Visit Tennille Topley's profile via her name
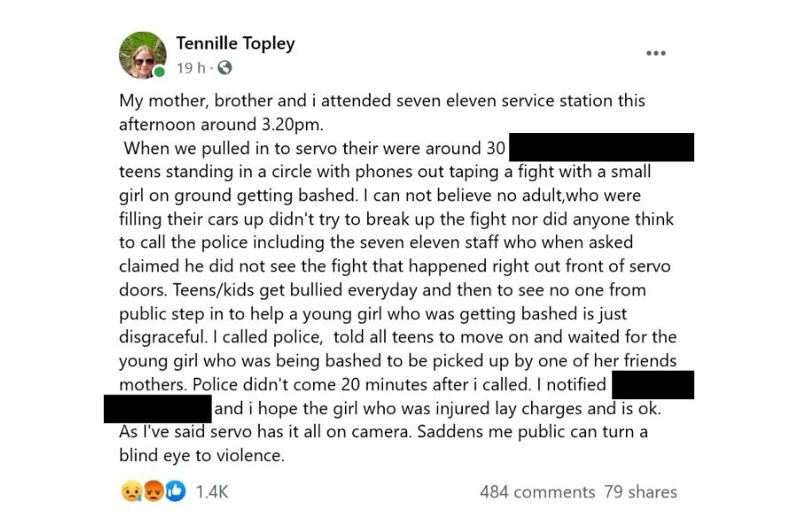This screenshot has height=532, width=798. 235,43
